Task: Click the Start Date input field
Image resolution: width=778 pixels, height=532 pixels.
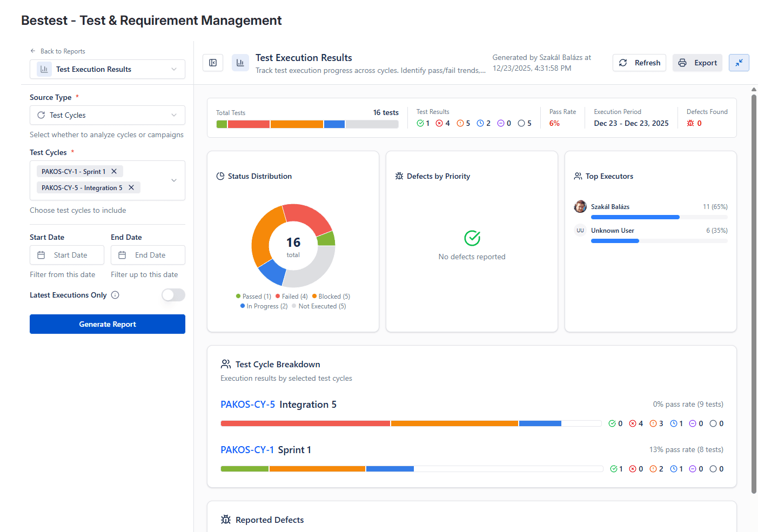Action: tap(67, 255)
